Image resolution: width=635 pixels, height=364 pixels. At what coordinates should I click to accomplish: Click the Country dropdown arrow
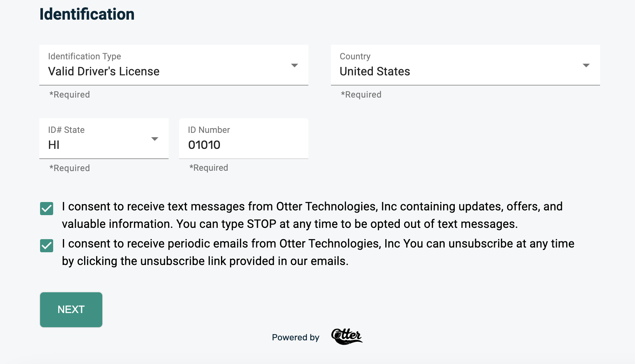click(586, 66)
